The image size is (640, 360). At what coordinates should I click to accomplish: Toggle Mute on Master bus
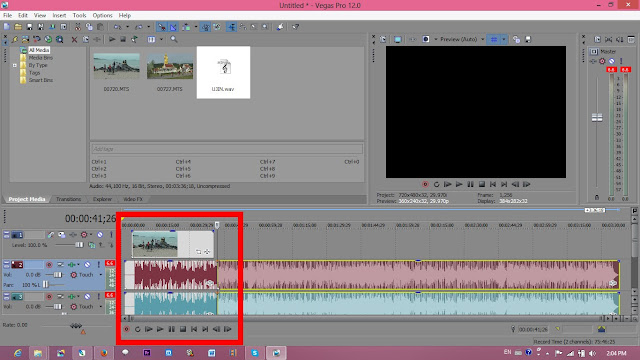point(612,61)
